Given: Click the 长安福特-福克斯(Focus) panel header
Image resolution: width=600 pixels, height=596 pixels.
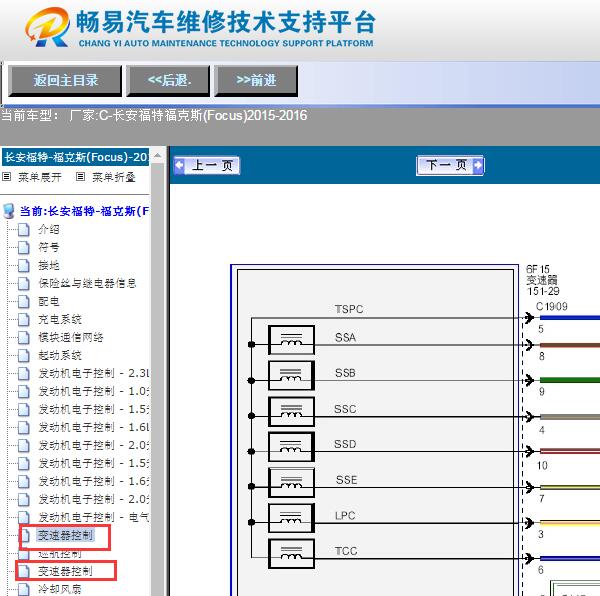Looking at the screenshot, I should coord(75,157).
